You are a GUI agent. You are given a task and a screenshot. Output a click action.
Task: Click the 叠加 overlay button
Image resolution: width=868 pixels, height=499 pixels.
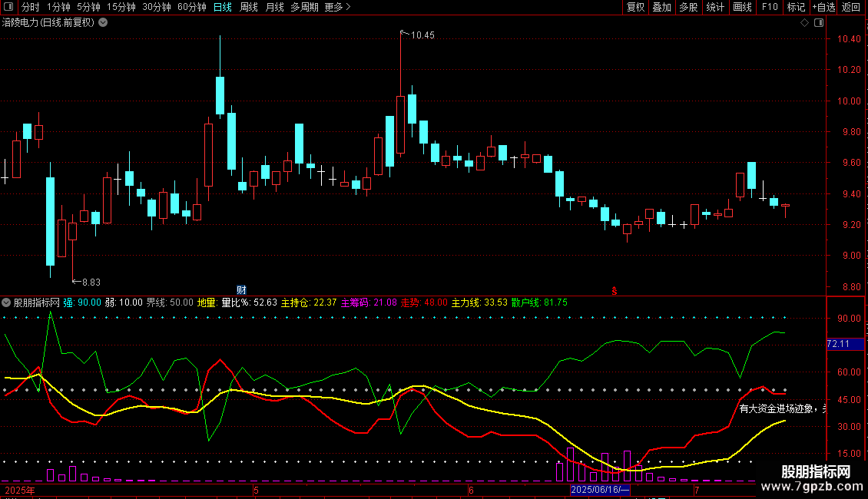661,7
